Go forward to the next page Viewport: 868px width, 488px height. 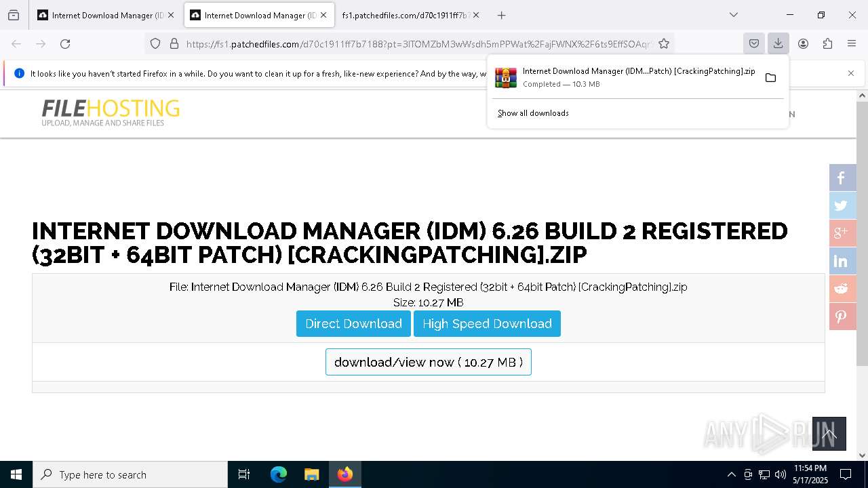coord(41,43)
